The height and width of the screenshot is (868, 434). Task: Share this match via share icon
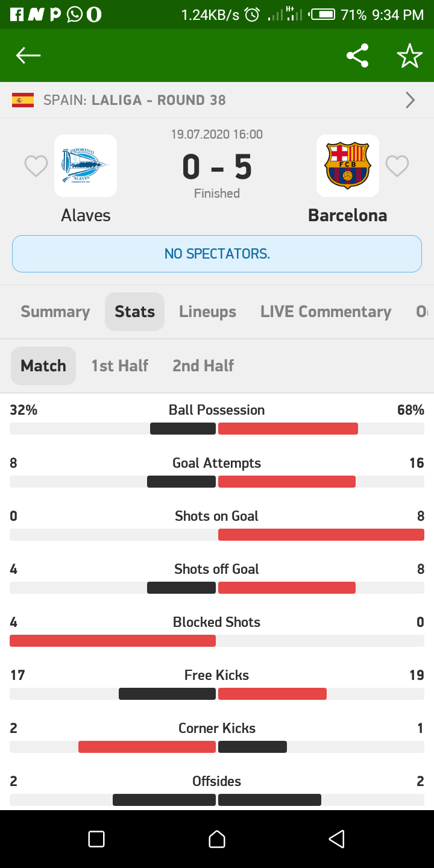tap(357, 55)
